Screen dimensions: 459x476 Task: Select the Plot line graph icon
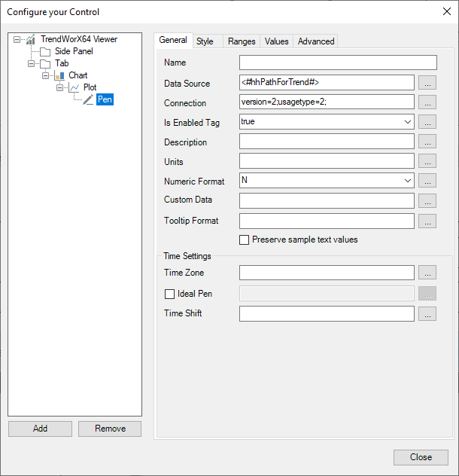[x=74, y=87]
